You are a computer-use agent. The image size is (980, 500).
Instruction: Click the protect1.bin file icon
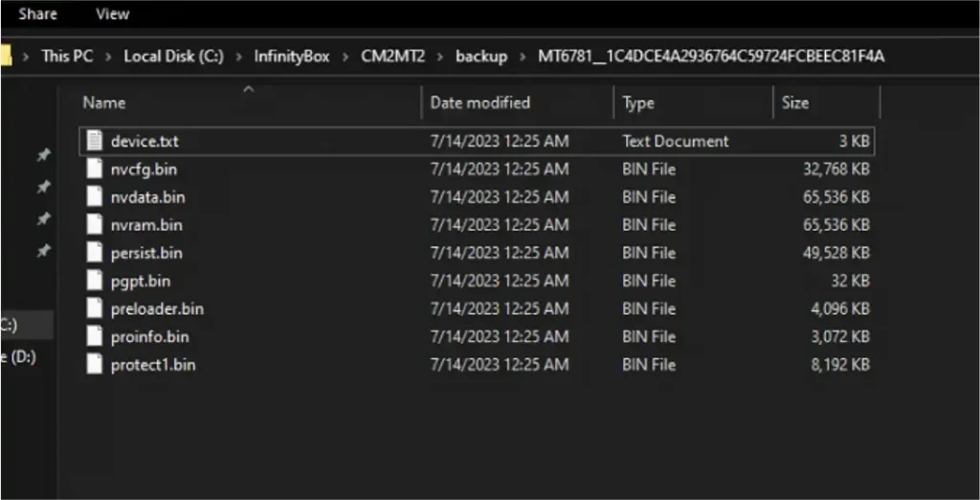pyautogui.click(x=95, y=364)
